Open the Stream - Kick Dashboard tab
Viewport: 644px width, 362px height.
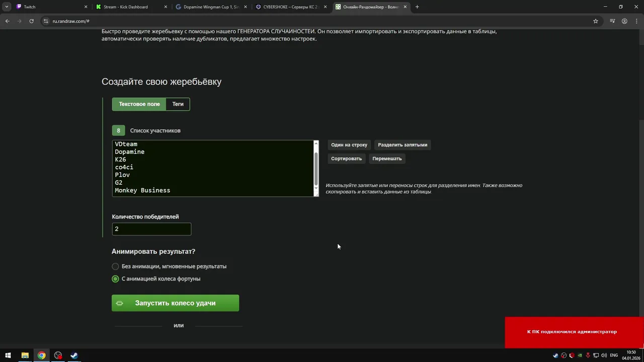pyautogui.click(x=132, y=7)
